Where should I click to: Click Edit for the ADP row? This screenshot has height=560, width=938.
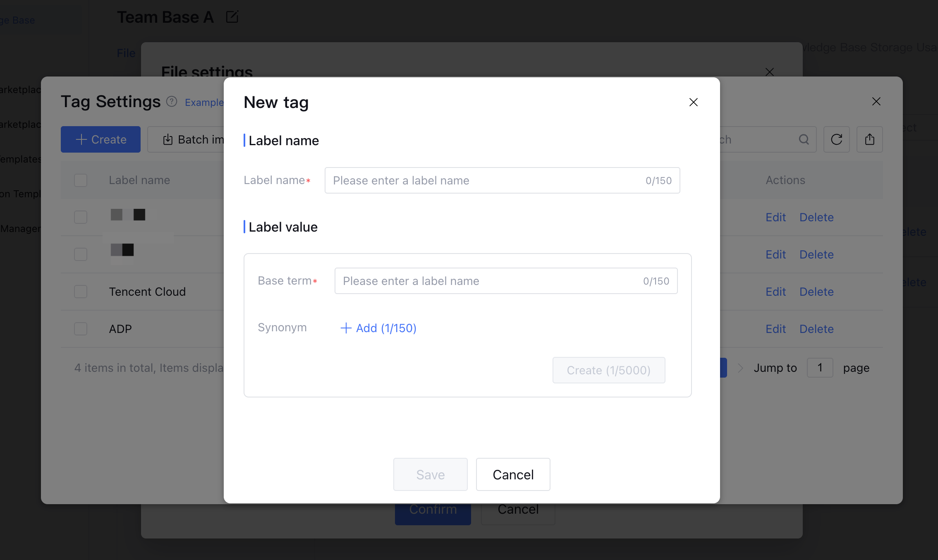[x=775, y=329]
